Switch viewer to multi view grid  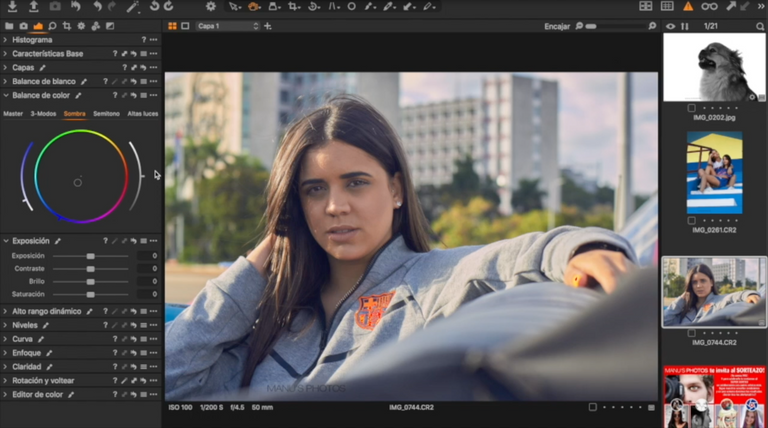172,26
